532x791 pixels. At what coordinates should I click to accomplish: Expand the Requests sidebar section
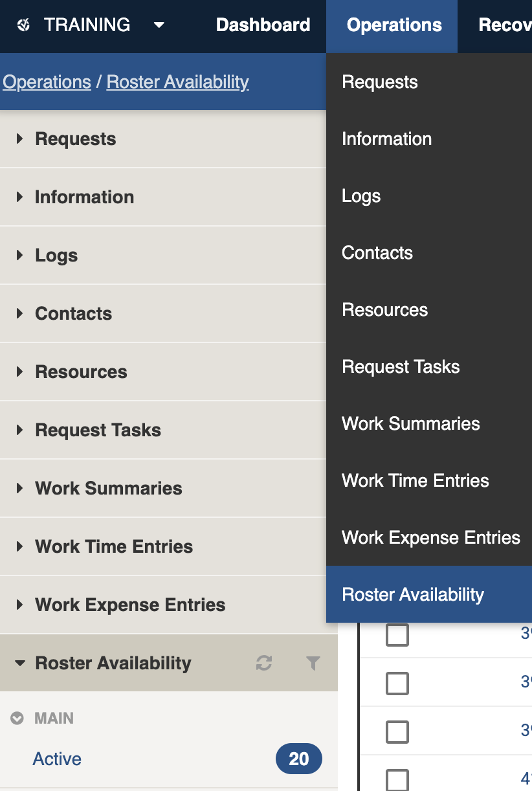pyautogui.click(x=20, y=139)
